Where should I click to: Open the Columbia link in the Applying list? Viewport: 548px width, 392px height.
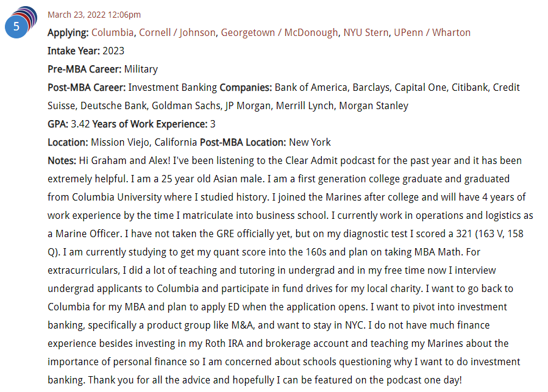pos(112,33)
